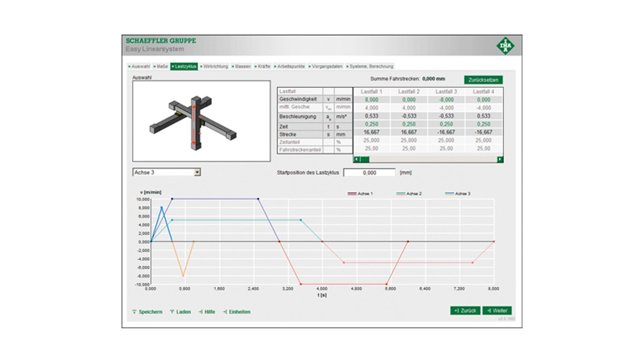Switch to the Wirkrichtung step
This screenshot has height=362, width=644.
point(217,66)
